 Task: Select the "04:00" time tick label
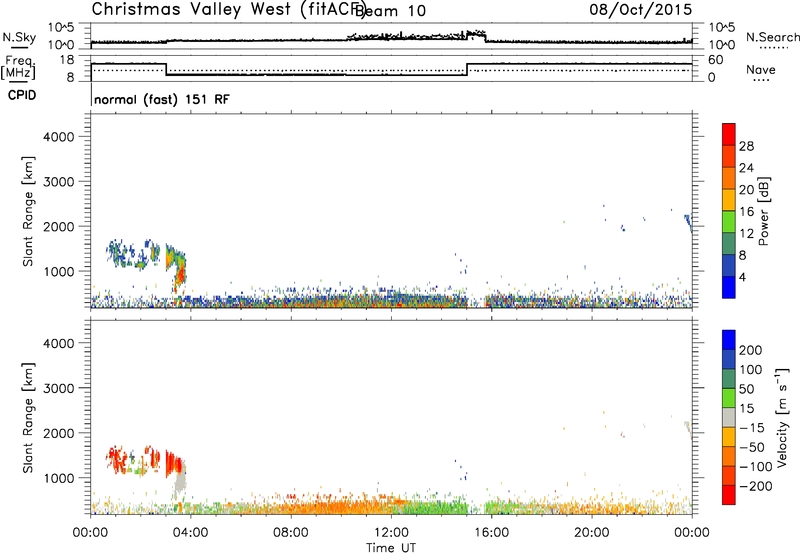(190, 533)
